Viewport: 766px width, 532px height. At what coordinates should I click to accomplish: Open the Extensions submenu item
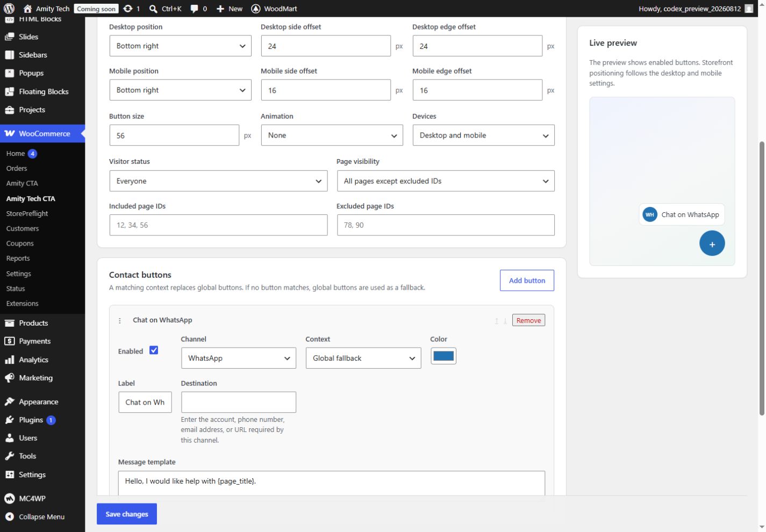(22, 304)
